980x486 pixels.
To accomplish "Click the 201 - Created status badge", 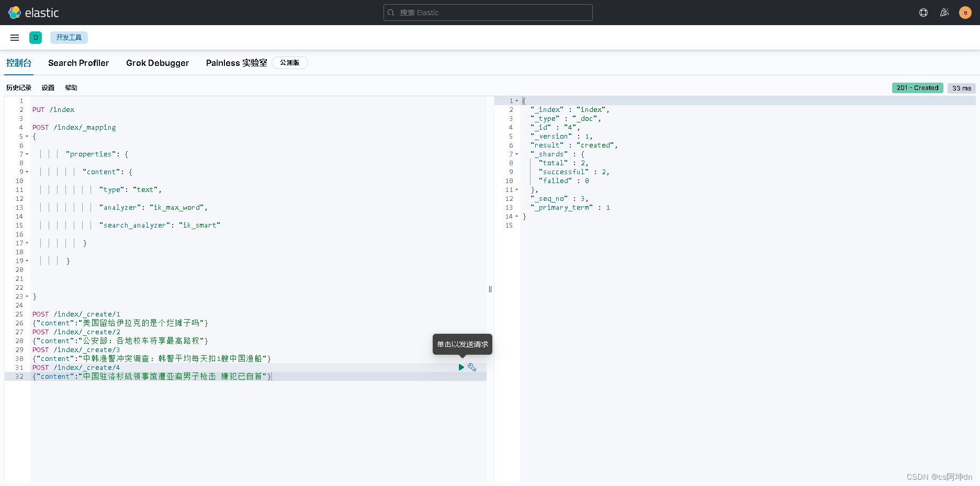I will [x=918, y=88].
